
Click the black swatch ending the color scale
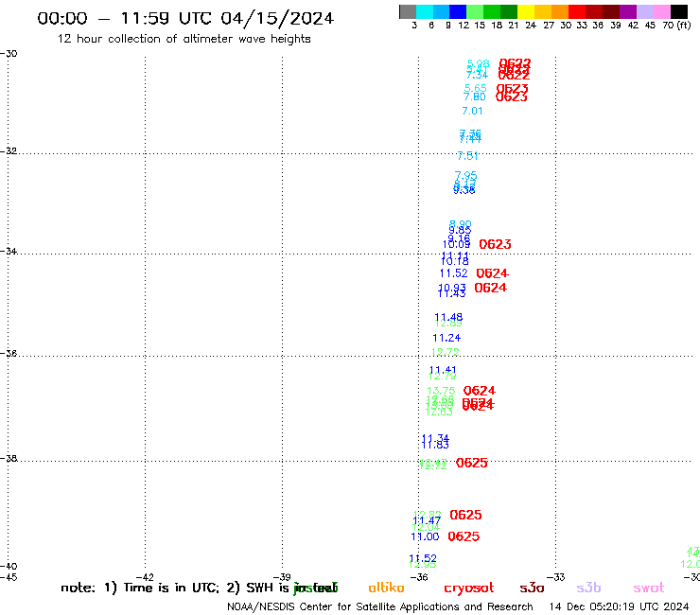click(x=678, y=11)
